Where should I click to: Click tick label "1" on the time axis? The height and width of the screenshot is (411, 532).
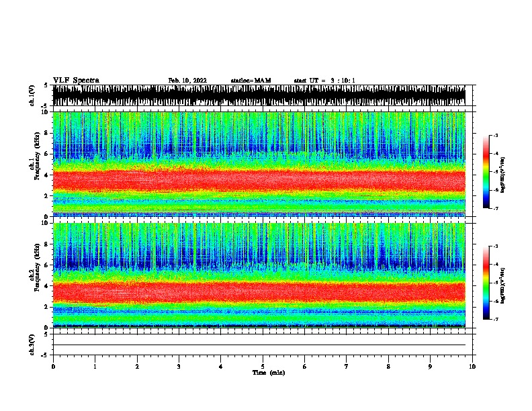point(95,366)
